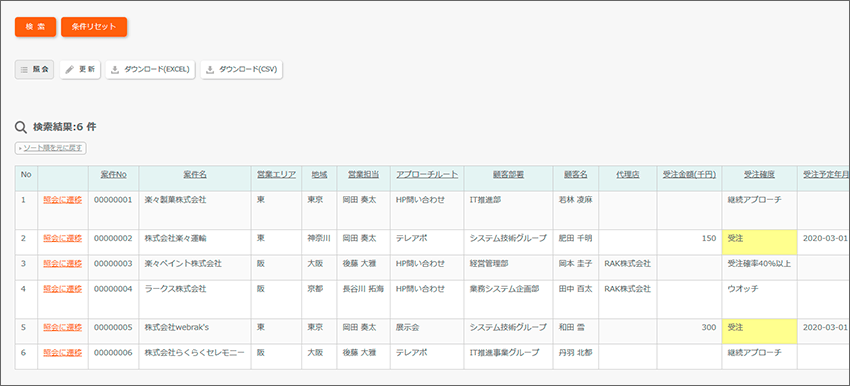This screenshot has width=850, height=386.
Task: Click the 受注確率40%以上 cell
Action: 759,267
